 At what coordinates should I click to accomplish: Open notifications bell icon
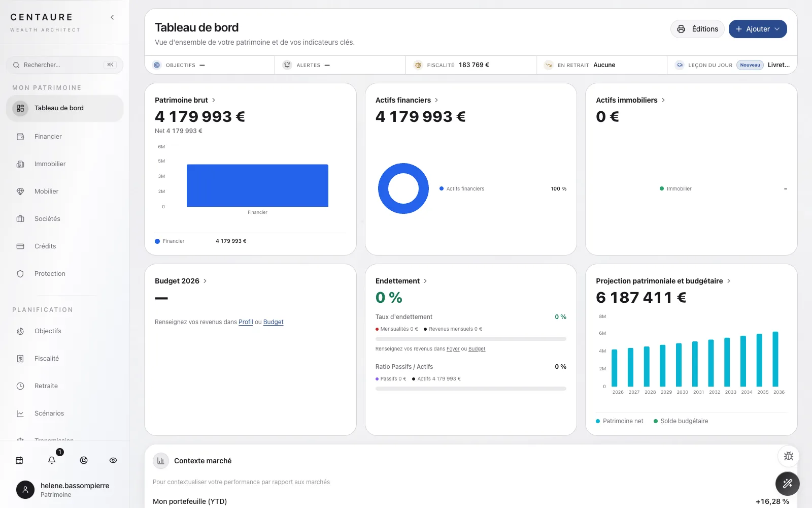pos(52,460)
